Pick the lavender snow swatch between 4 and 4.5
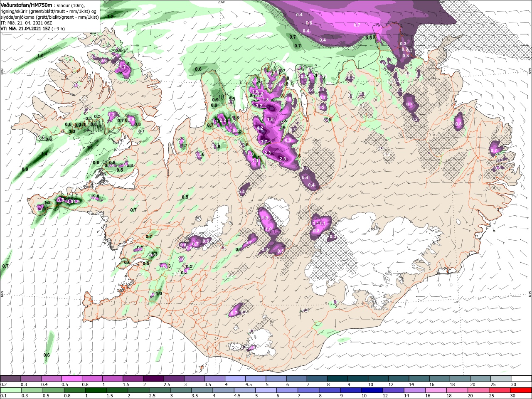The image size is (532, 399). 235,379
